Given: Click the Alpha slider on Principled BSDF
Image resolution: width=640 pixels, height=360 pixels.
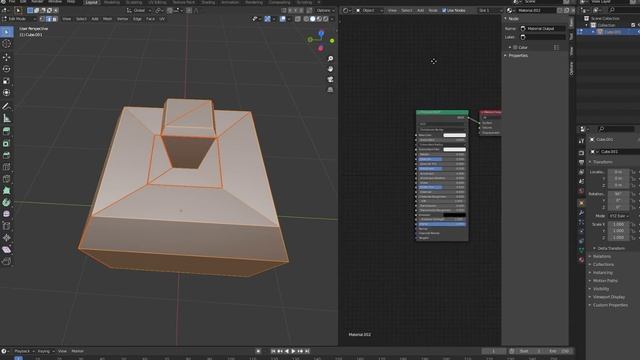Looking at the screenshot, I should [x=442, y=224].
